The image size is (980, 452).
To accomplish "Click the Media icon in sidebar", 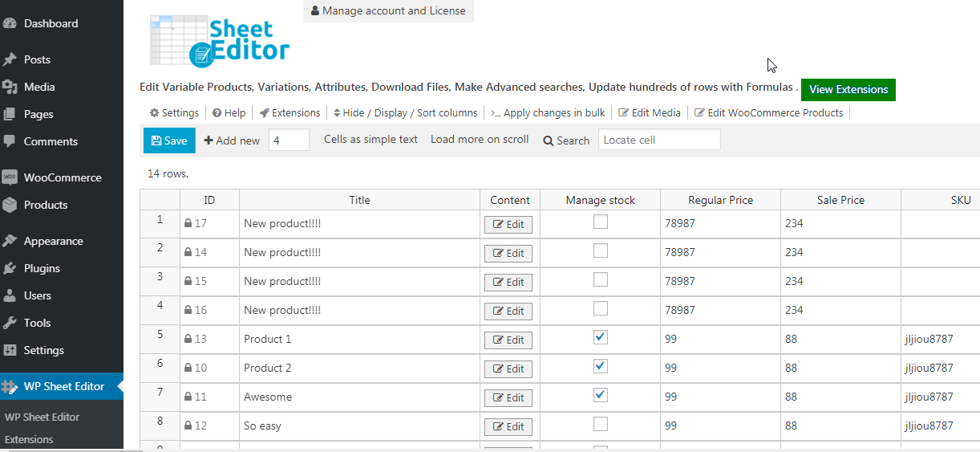I will tap(10, 87).
